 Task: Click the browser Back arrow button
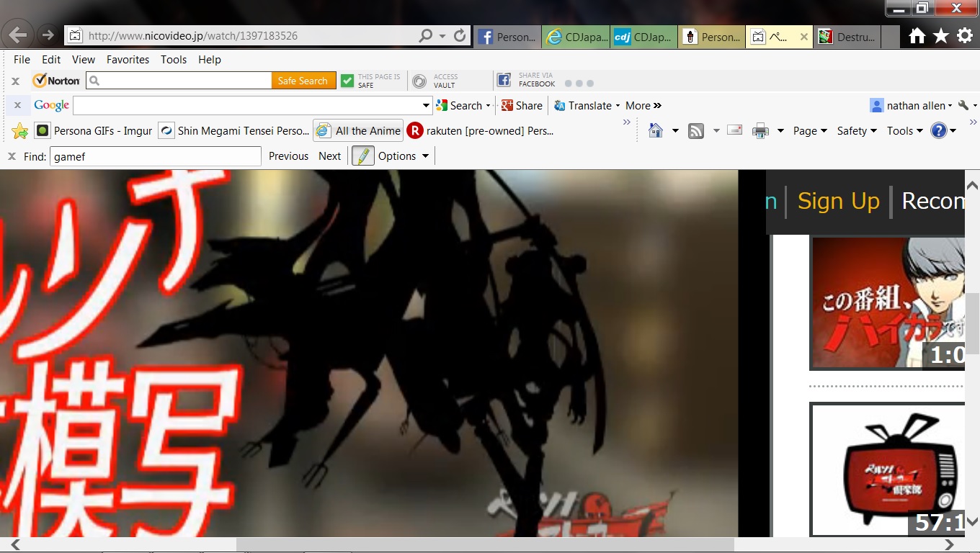click(17, 35)
